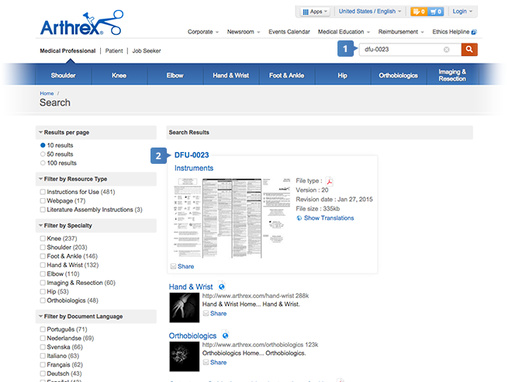Screen dimensions: 512x382
Task: Open the Corporate menu
Action: [x=203, y=32]
